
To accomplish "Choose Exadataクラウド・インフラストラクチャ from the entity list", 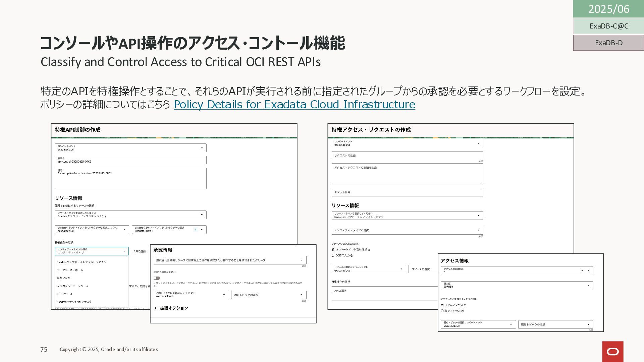I will click(x=82, y=262).
